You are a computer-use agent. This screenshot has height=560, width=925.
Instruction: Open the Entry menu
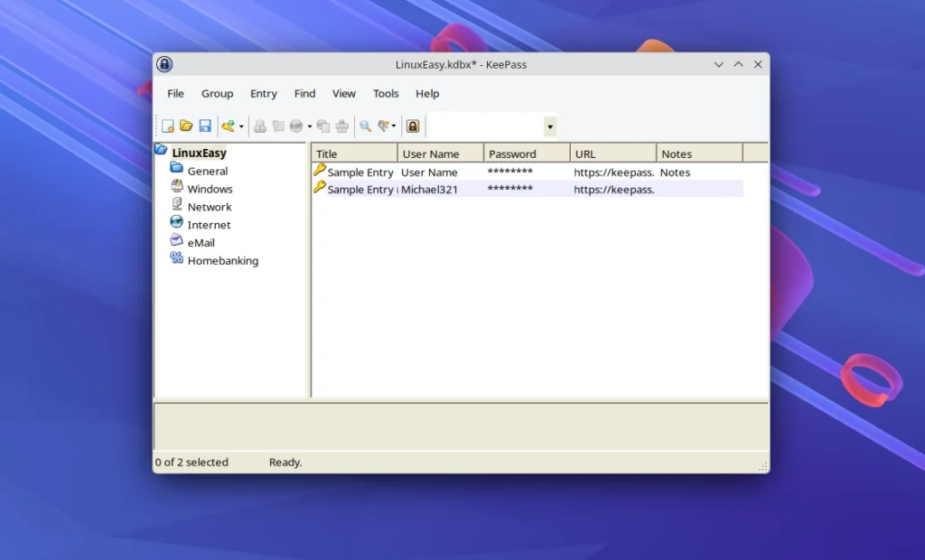(264, 93)
